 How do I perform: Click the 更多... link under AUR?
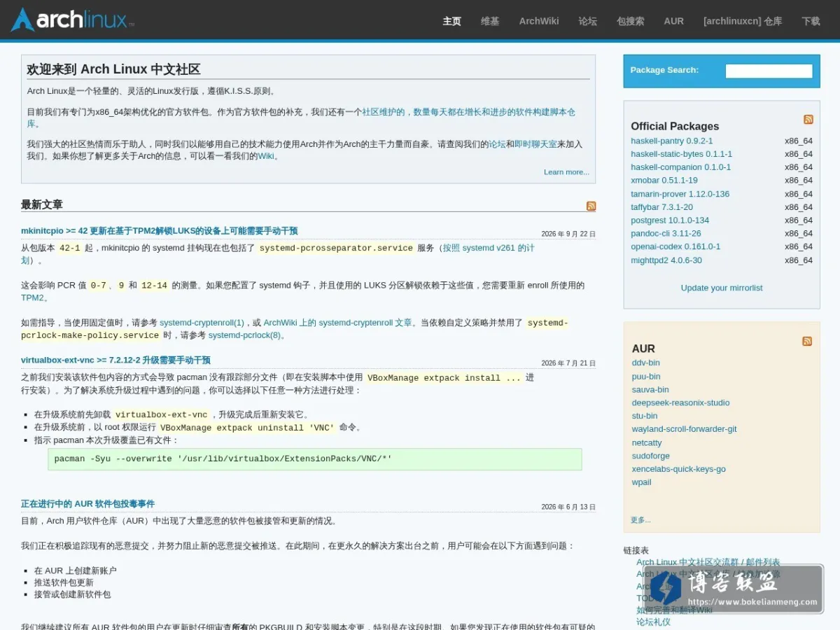click(x=640, y=520)
